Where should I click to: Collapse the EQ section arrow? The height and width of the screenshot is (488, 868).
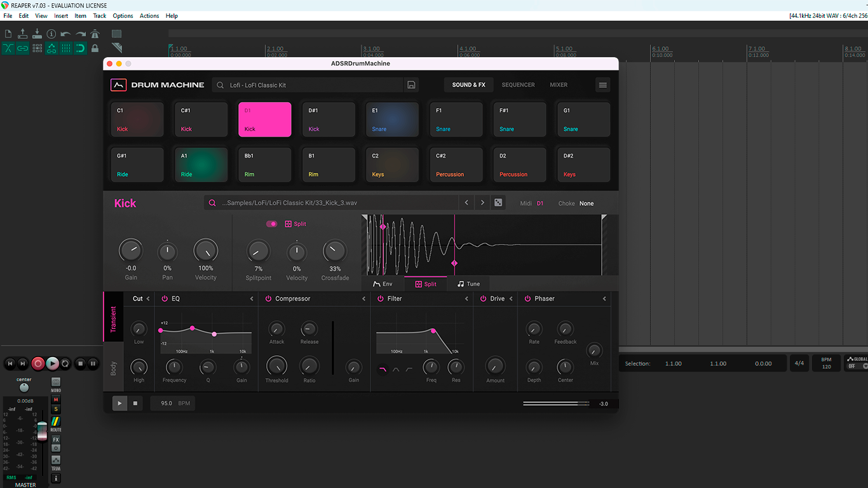(252, 299)
